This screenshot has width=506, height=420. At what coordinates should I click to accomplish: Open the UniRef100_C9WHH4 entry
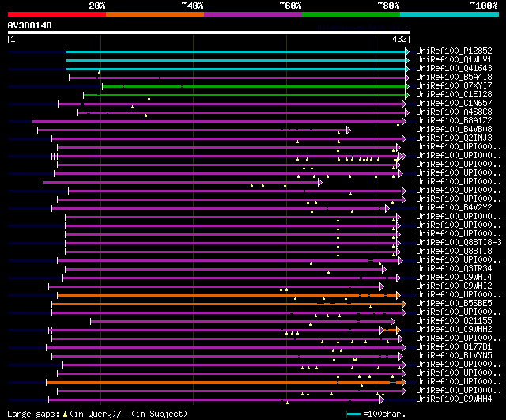(x=454, y=399)
